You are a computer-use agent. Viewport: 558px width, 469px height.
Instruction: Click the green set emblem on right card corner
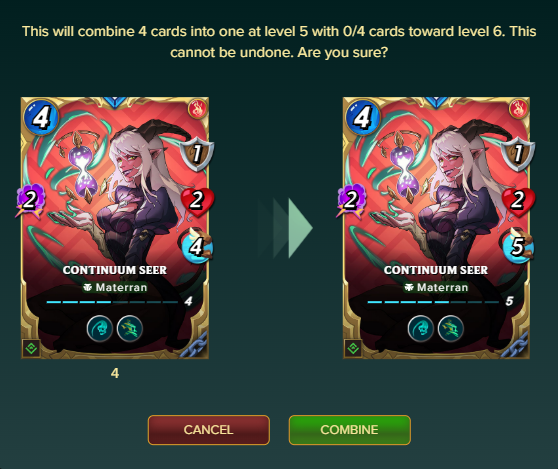(x=353, y=348)
